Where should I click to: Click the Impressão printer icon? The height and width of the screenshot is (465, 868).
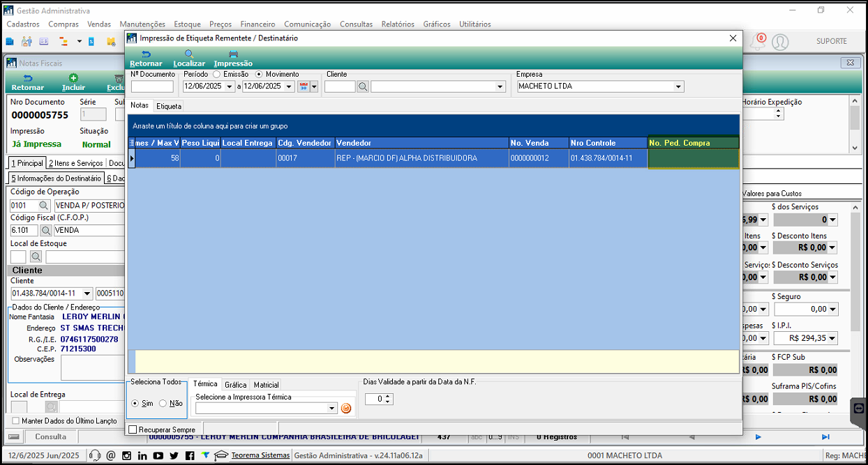click(x=233, y=54)
